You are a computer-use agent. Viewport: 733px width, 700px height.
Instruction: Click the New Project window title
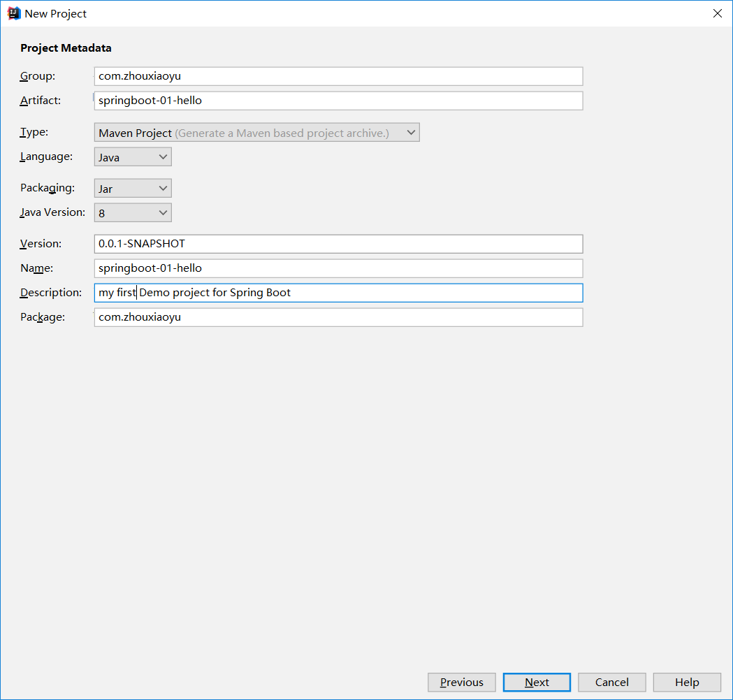tap(56, 13)
